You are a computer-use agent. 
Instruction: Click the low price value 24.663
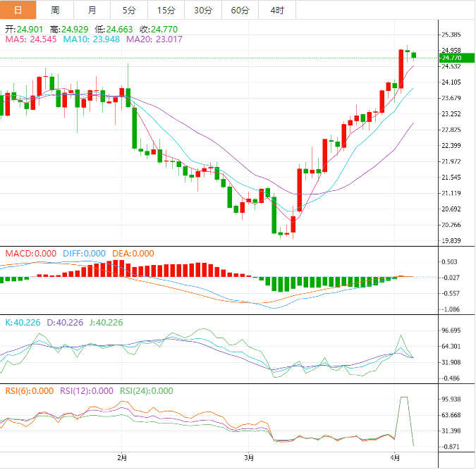119,30
